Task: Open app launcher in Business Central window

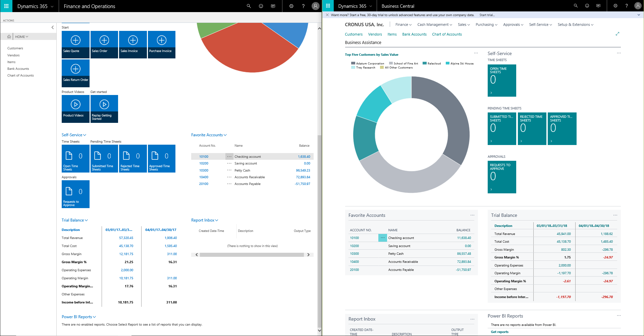Action: pos(328,6)
